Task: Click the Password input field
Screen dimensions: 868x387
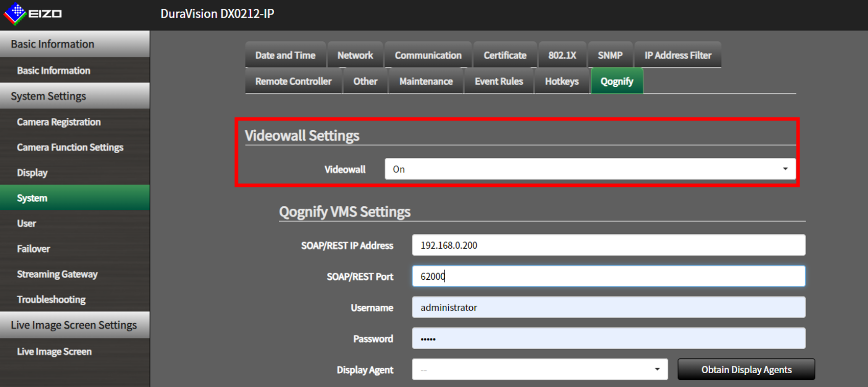Action: [x=609, y=338]
